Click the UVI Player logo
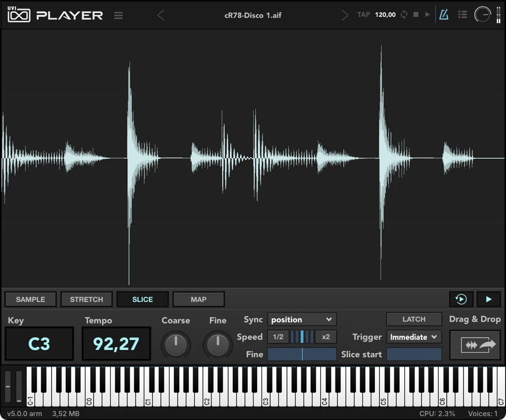 tap(55, 15)
